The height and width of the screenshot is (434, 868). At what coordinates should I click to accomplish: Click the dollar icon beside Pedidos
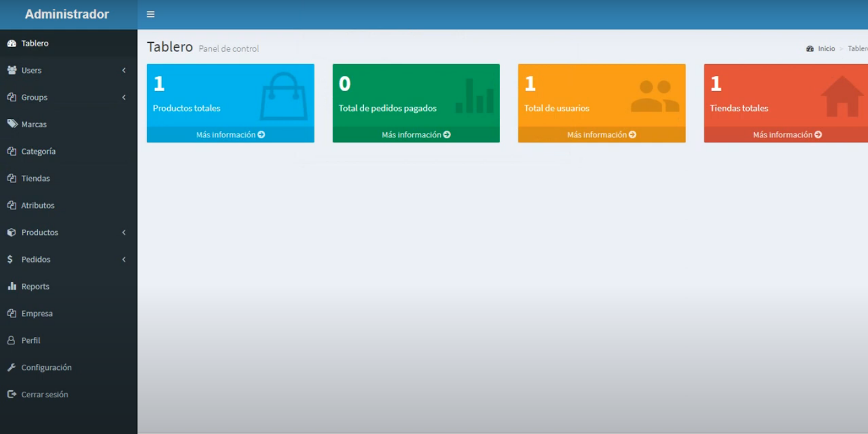(10, 259)
